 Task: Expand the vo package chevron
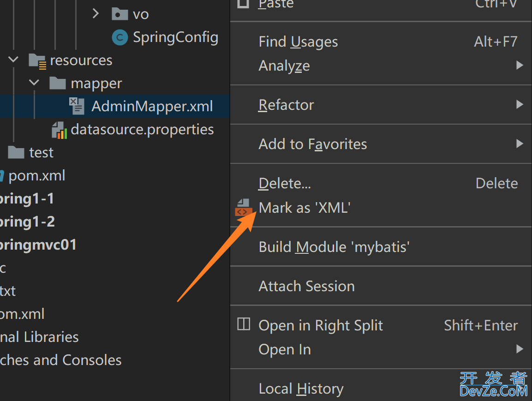96,13
